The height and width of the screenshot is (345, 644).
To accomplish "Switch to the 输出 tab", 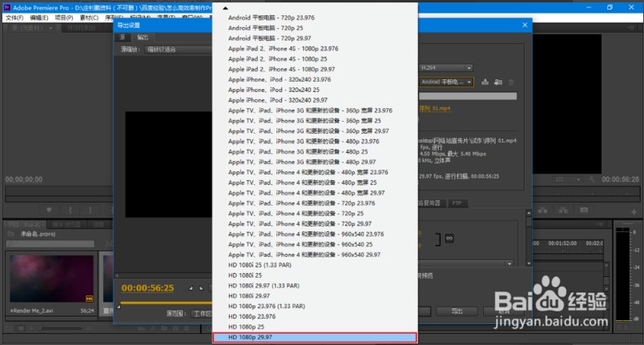I will click(x=143, y=37).
